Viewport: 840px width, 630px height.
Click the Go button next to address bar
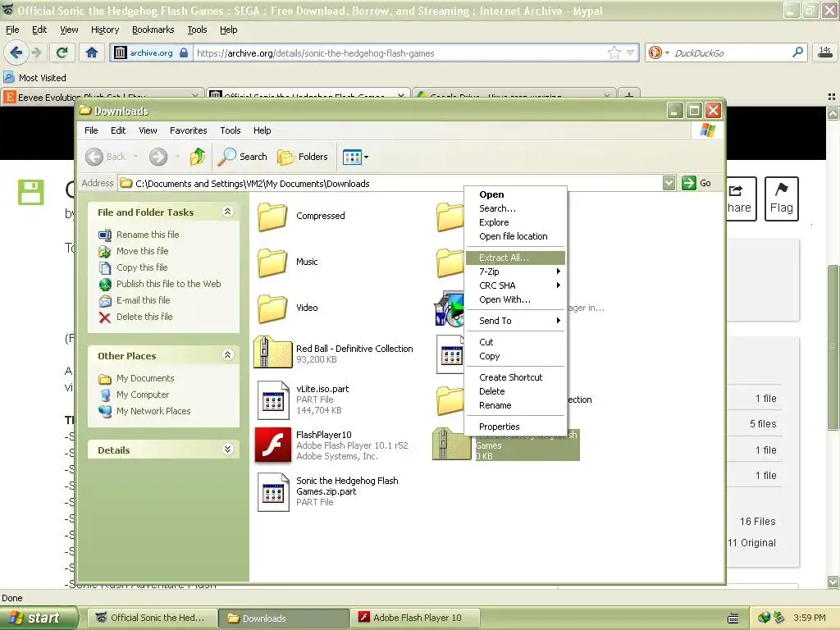pyautogui.click(x=697, y=183)
